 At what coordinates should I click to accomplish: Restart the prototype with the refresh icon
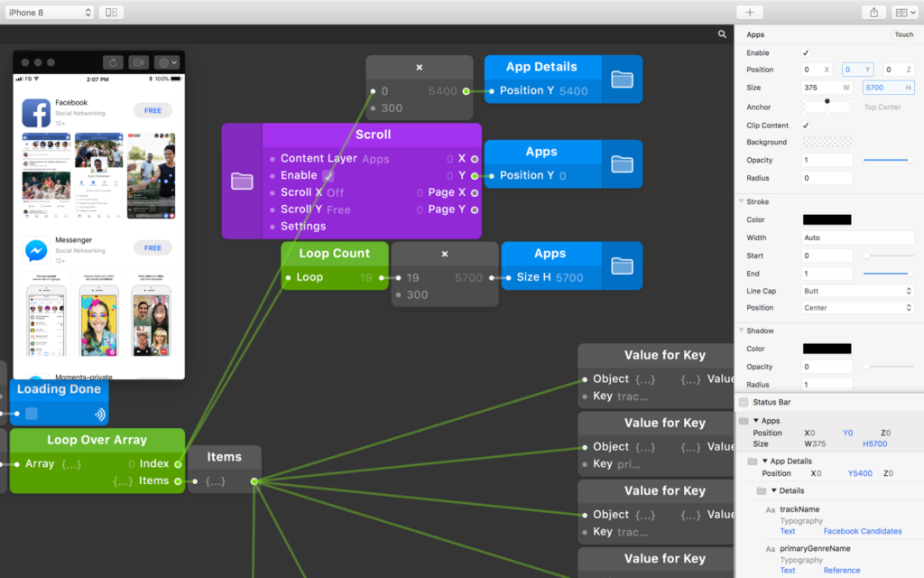(113, 62)
